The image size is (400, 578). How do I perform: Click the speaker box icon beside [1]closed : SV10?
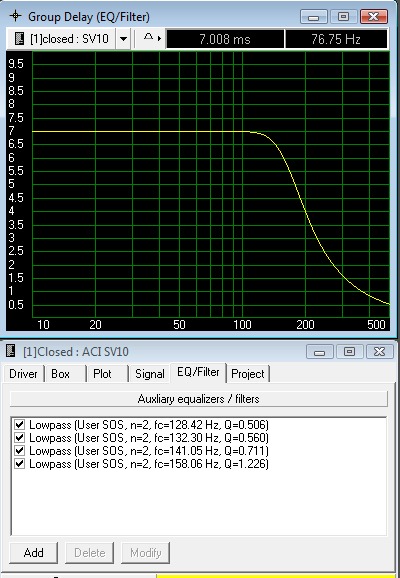tap(19, 38)
